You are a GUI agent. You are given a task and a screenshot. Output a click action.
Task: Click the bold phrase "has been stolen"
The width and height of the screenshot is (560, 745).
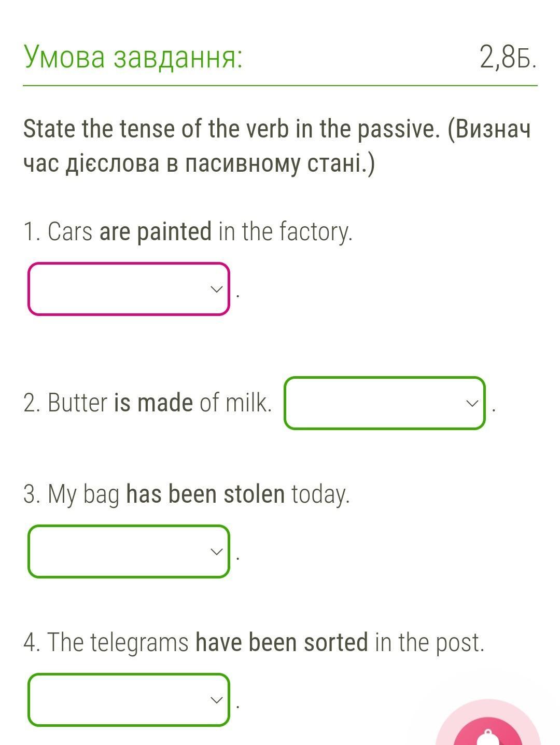tap(205, 494)
